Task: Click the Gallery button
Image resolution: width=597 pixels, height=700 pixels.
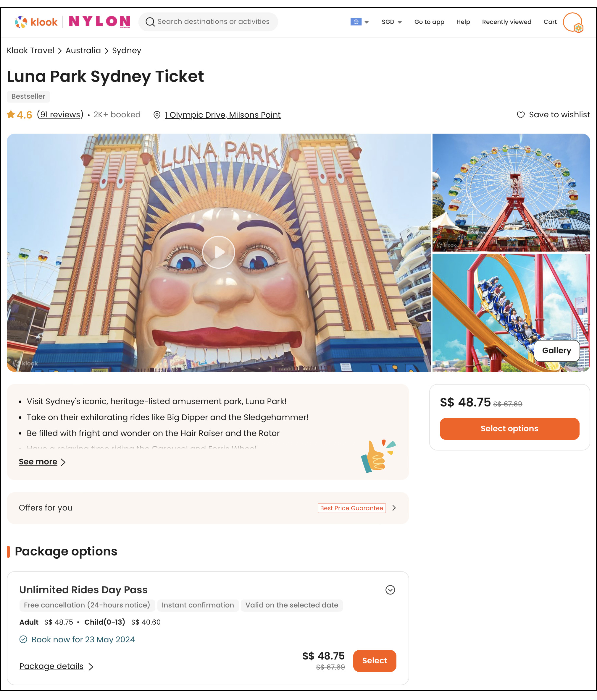Action: pos(556,351)
